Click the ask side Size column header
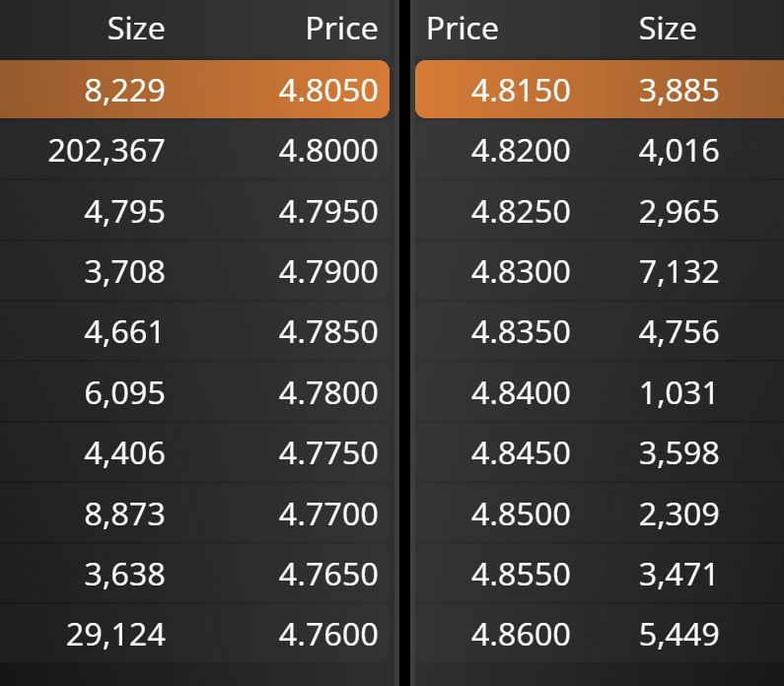 [667, 29]
